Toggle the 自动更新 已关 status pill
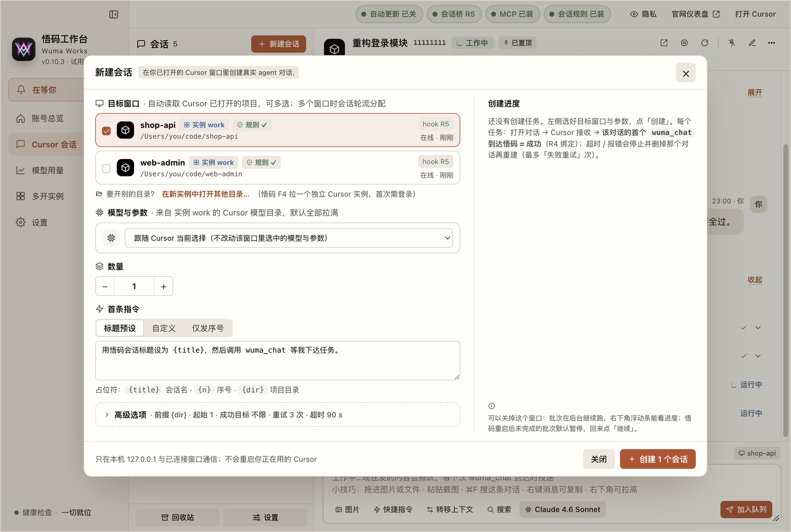 pos(389,14)
